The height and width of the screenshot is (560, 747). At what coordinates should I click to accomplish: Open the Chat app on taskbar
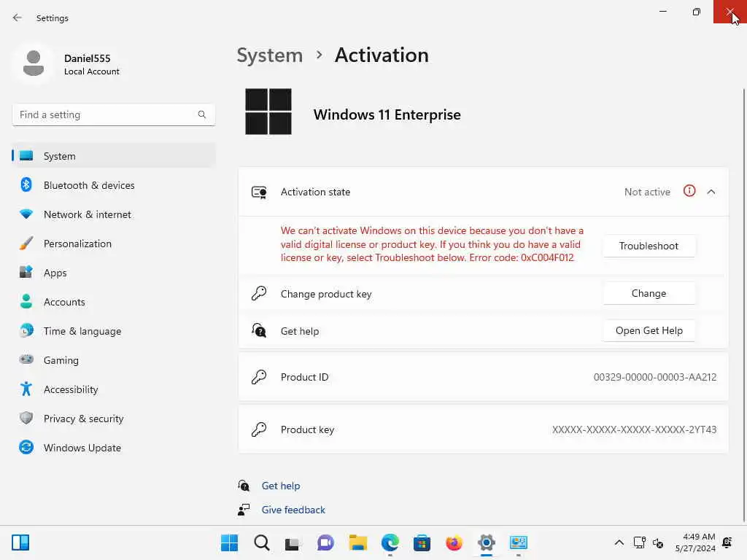point(325,542)
